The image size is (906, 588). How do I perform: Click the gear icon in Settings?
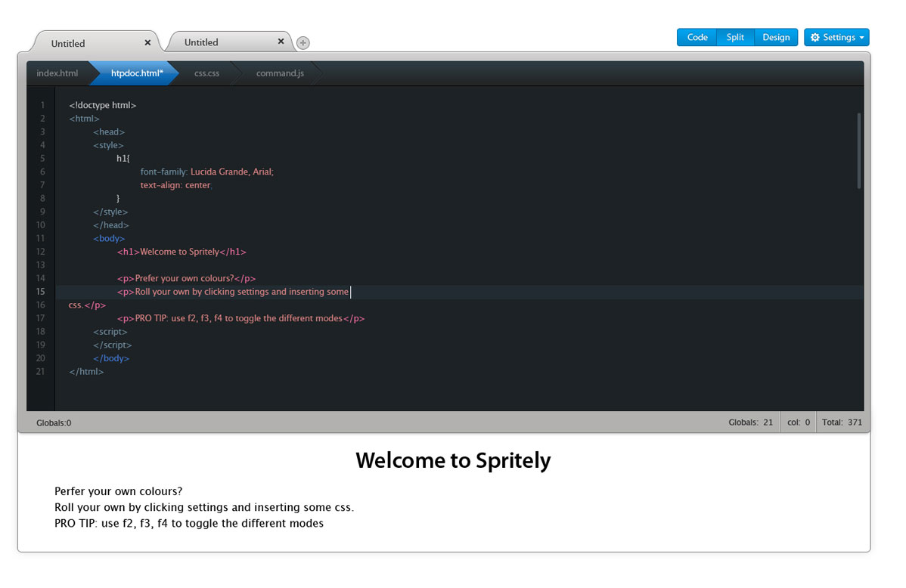click(x=814, y=37)
